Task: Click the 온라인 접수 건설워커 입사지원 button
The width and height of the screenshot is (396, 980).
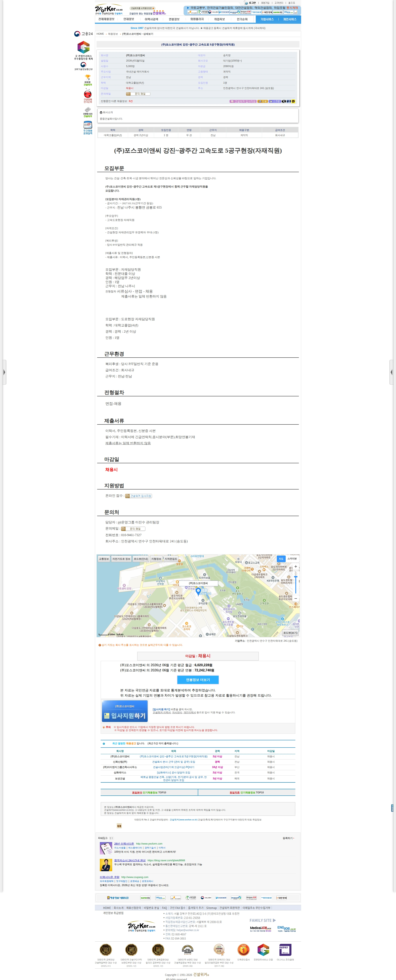Action: 139,496
